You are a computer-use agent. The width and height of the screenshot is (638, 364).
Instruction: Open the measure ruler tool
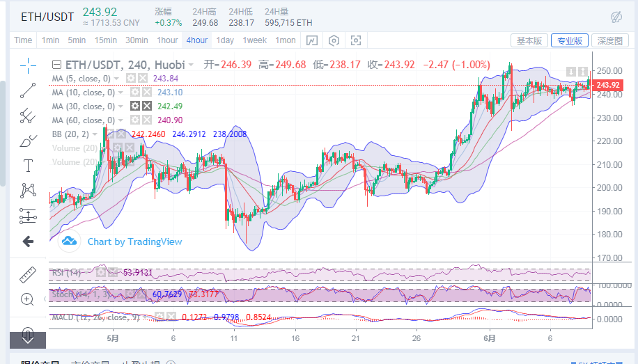pos(28,274)
